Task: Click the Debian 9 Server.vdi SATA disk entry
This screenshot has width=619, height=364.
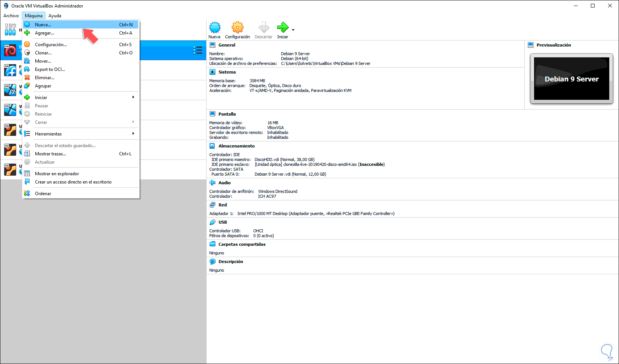Action: (x=290, y=174)
